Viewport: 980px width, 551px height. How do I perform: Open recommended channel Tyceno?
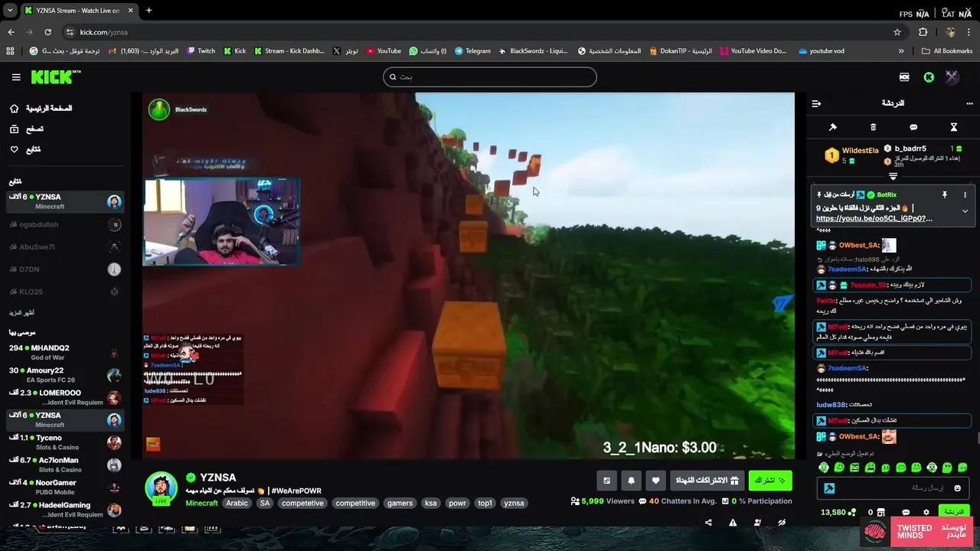[64, 442]
